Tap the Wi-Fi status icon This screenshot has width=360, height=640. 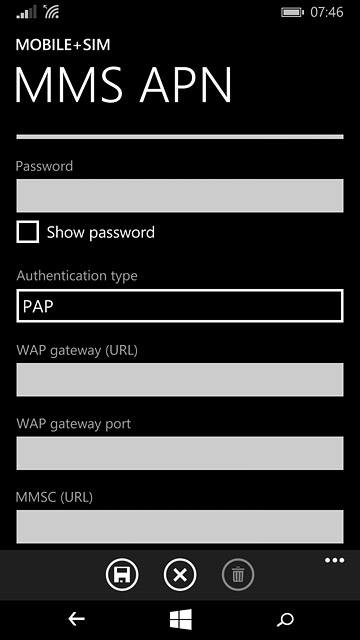(x=51, y=12)
